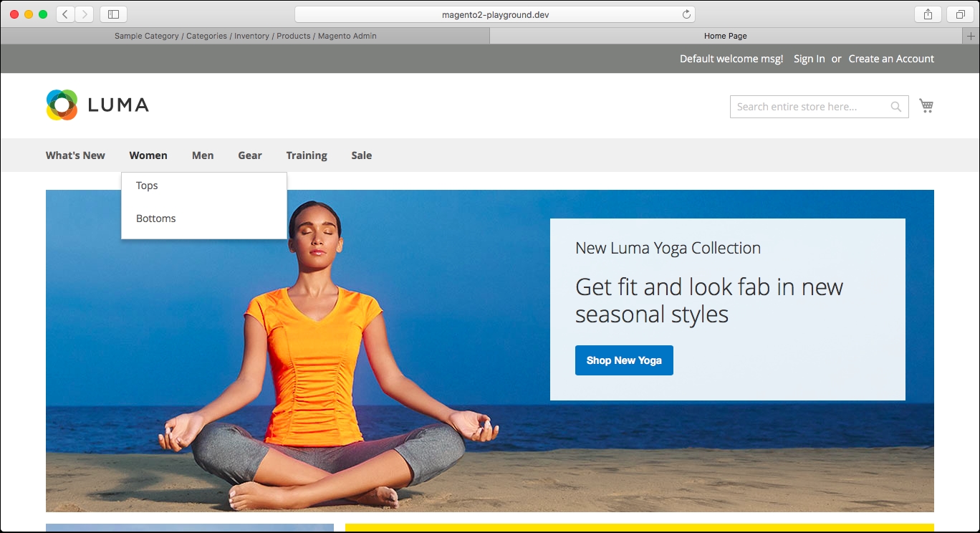Click the LUMA wordmark text
This screenshot has height=533, width=980.
point(118,105)
